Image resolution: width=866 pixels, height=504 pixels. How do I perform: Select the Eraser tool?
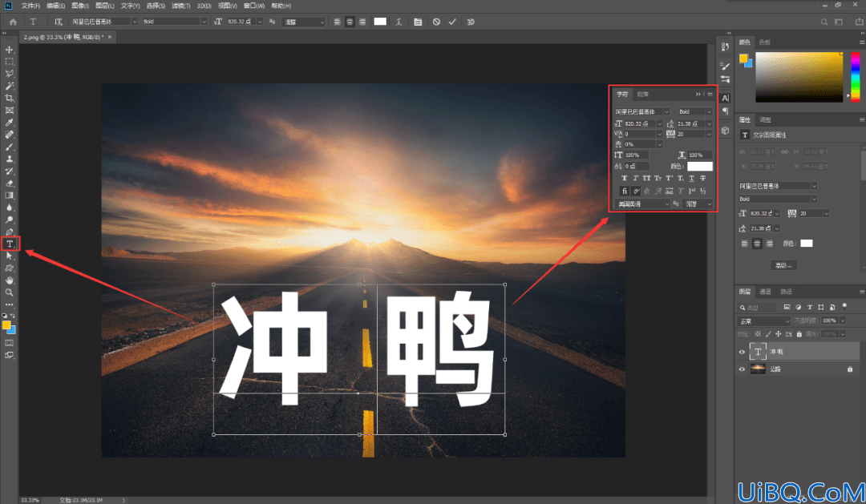coord(10,183)
